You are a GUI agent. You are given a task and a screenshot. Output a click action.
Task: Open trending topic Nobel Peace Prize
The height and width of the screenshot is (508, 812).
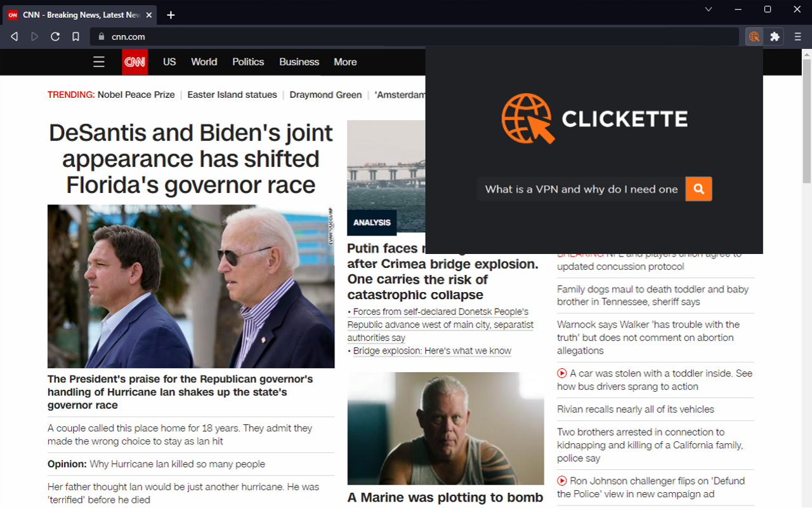136,95
